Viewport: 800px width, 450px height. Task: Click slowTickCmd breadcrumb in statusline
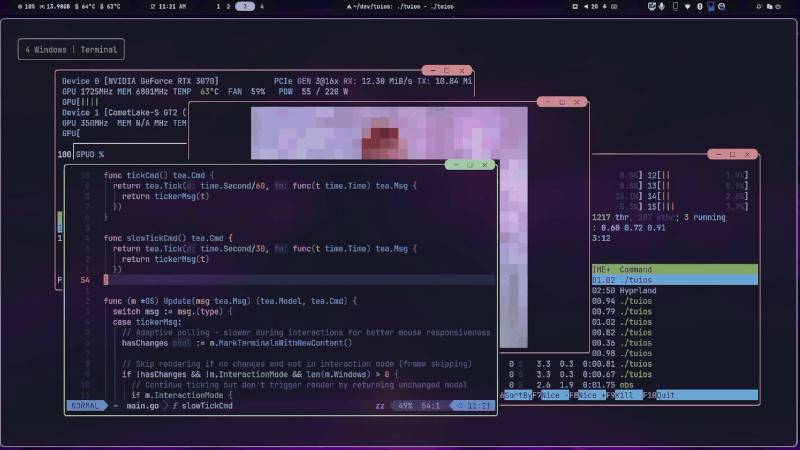(207, 406)
